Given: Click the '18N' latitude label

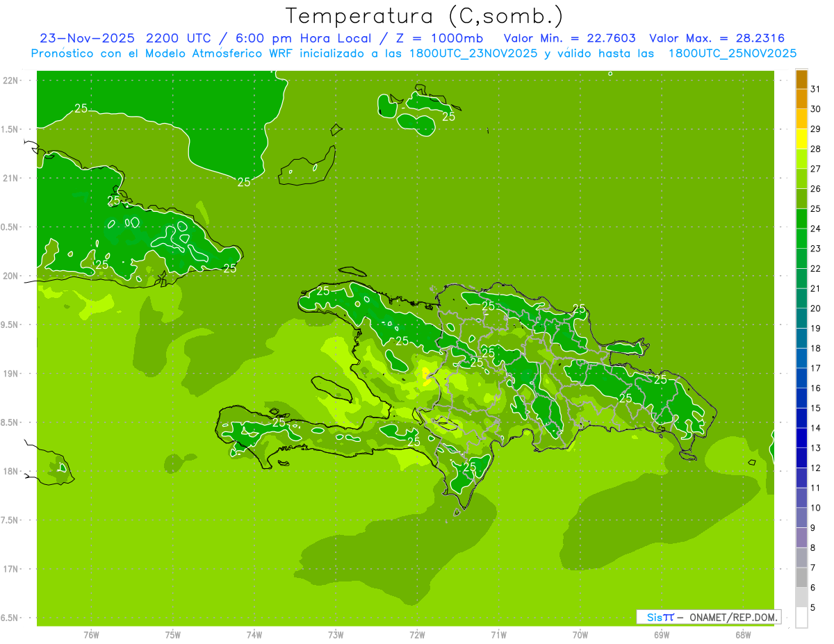Looking at the screenshot, I should coord(11,471).
